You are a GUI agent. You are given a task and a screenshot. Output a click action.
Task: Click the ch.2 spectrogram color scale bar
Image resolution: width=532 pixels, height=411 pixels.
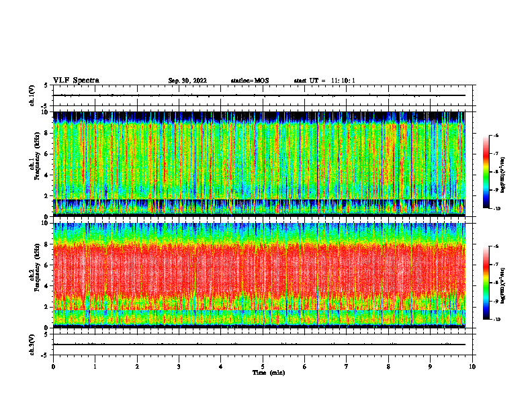[x=486, y=283]
